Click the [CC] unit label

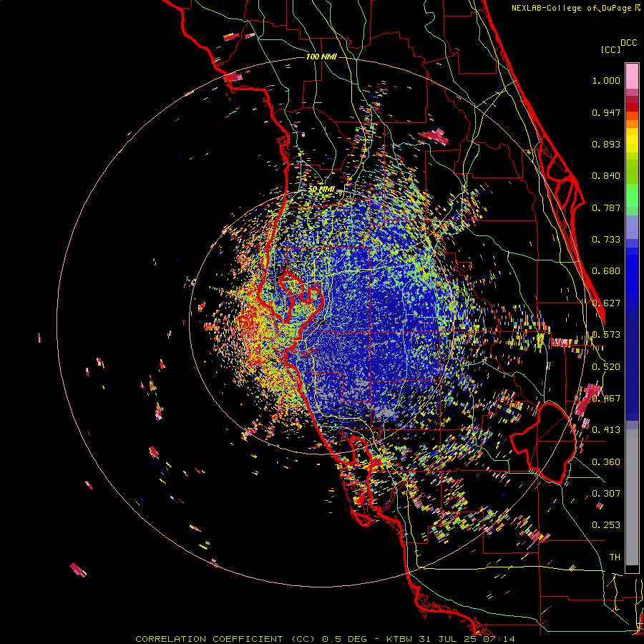(610, 49)
